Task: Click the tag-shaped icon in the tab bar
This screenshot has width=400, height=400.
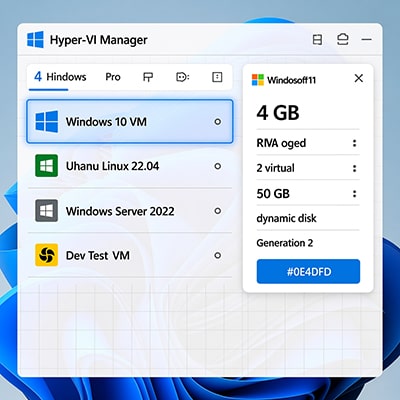Action: pyautogui.click(x=182, y=77)
